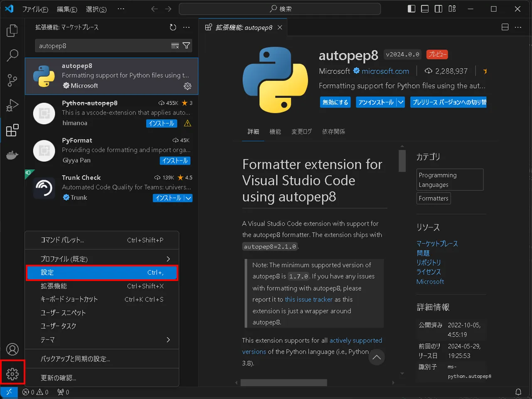Switch to the Dependencies tab
Screen dimensions: 532x399
(333, 132)
